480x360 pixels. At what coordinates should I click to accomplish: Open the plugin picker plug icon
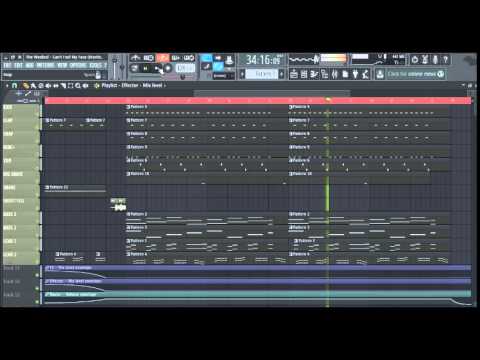pos(355,74)
